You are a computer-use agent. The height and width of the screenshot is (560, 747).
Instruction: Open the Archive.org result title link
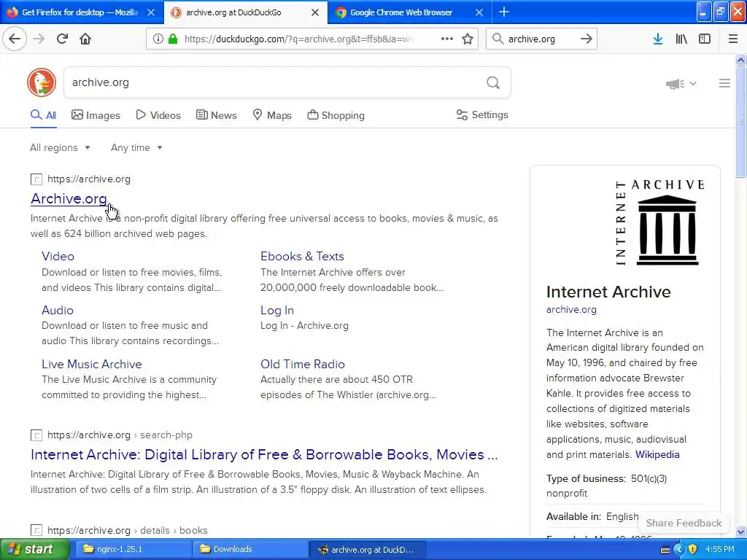click(69, 198)
